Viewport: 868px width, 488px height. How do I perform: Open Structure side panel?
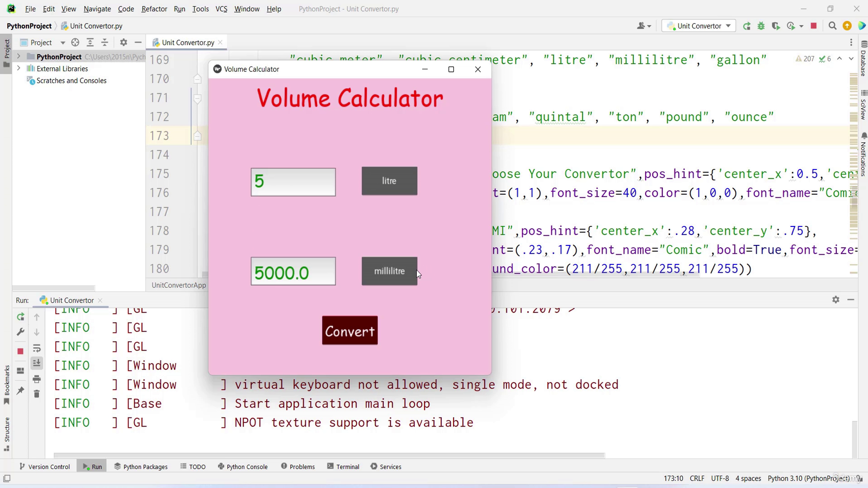point(7,434)
